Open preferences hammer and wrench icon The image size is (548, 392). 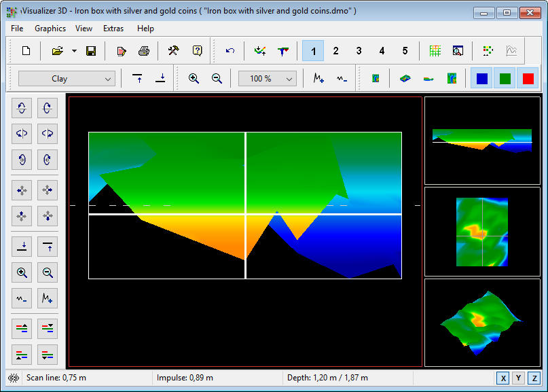(173, 51)
